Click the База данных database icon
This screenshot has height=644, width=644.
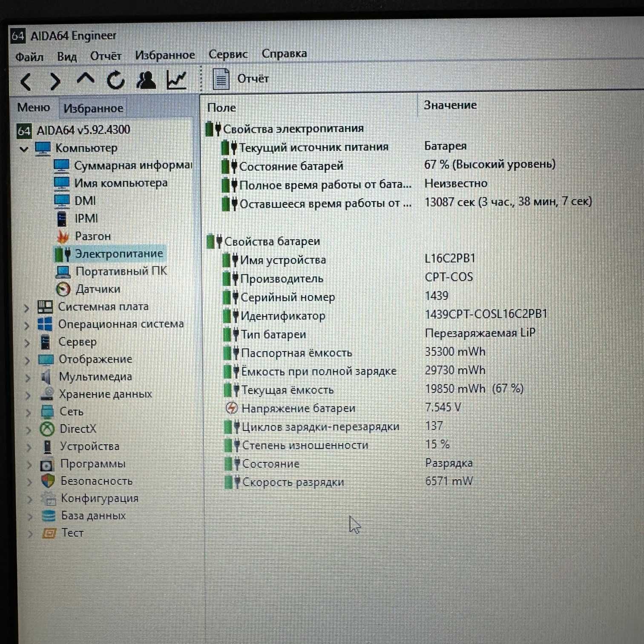(49, 516)
